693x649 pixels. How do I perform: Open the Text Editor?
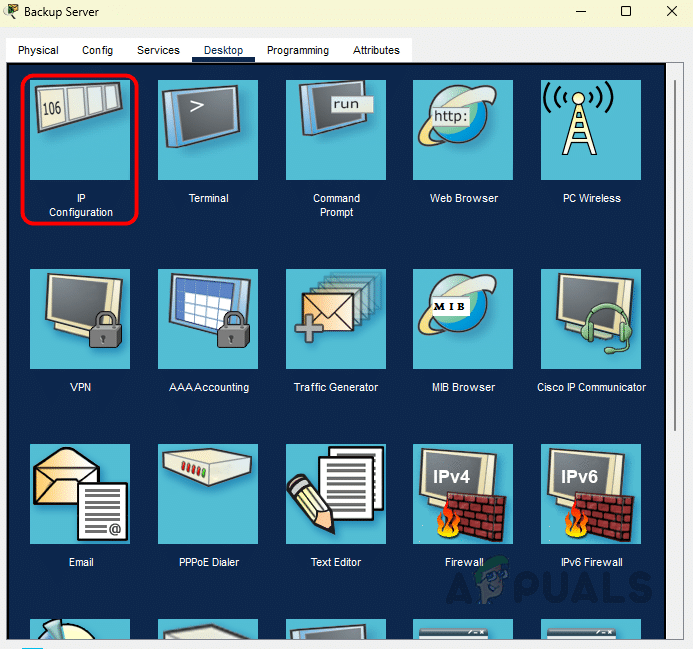tap(336, 494)
